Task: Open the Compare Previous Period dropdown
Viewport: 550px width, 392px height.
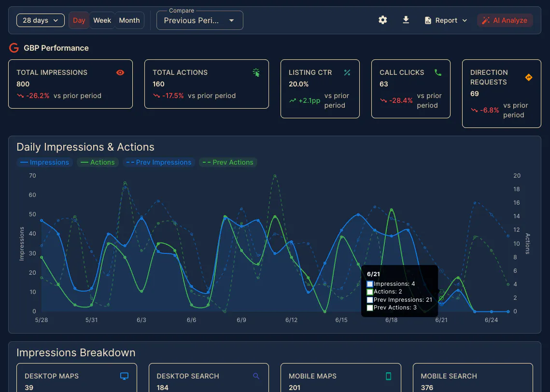Action: coord(199,20)
